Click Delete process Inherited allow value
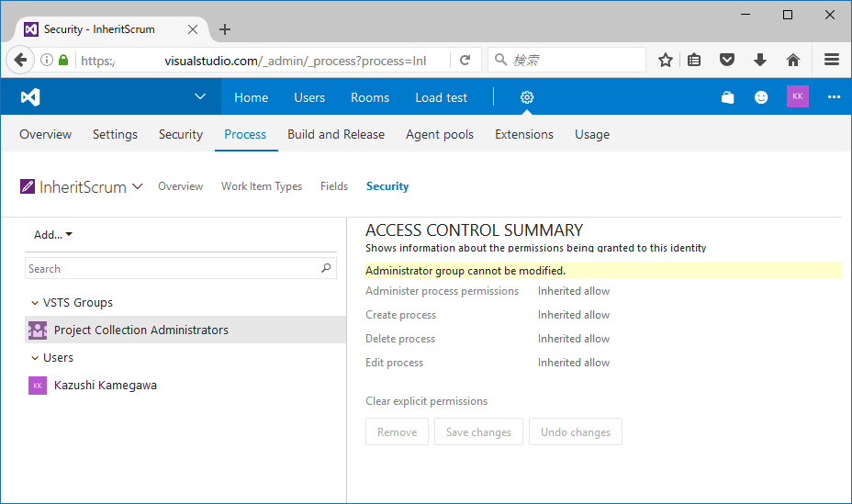 574,339
